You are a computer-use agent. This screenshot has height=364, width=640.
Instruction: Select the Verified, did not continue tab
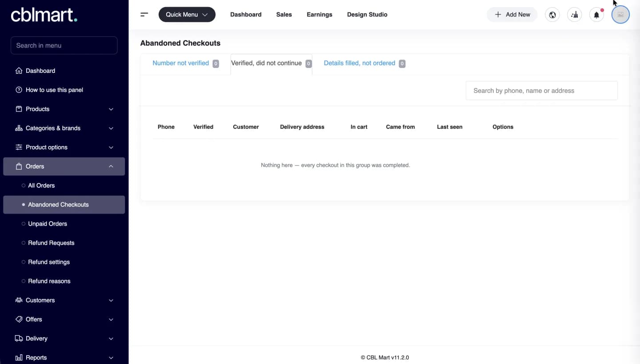click(271, 63)
